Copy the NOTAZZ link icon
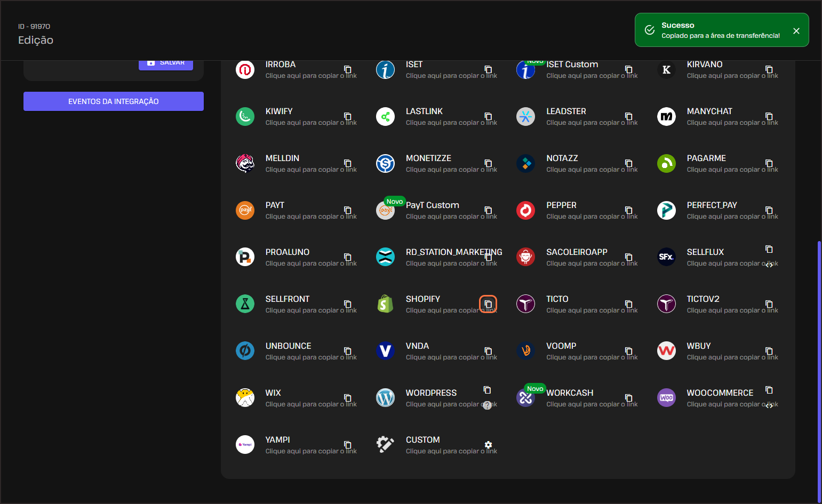This screenshot has height=504, width=822. pos(629,163)
